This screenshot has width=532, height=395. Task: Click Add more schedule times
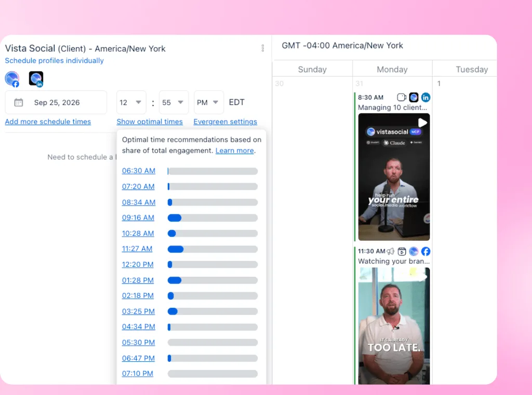point(48,121)
